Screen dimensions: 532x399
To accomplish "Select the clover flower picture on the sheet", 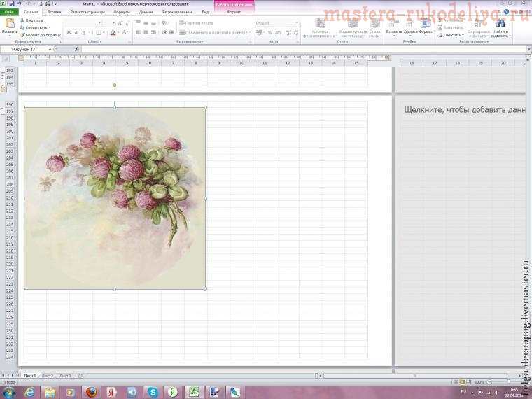I will pyautogui.click(x=115, y=198).
